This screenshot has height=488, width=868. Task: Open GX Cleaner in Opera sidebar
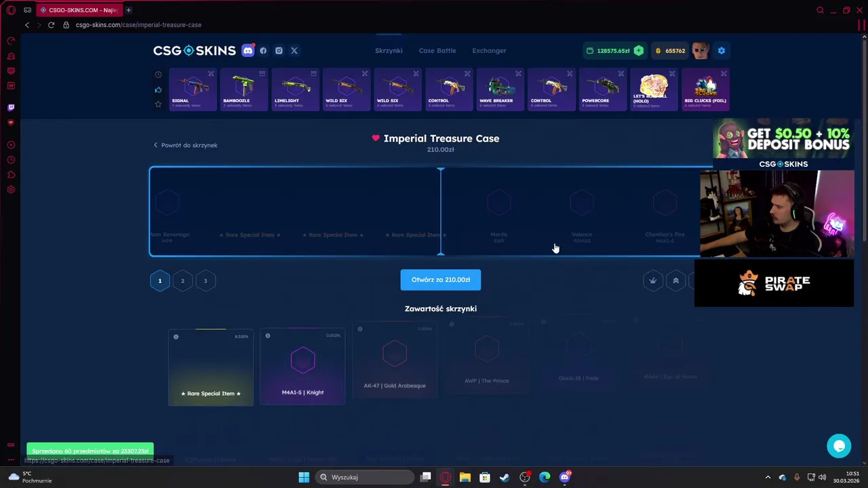pos(11,56)
